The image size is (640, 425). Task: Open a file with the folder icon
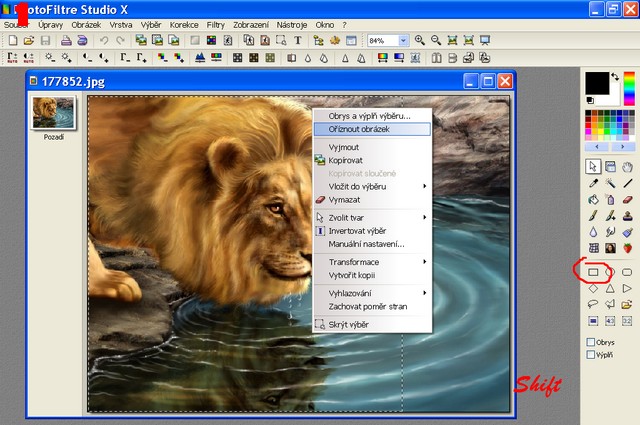pos(29,40)
